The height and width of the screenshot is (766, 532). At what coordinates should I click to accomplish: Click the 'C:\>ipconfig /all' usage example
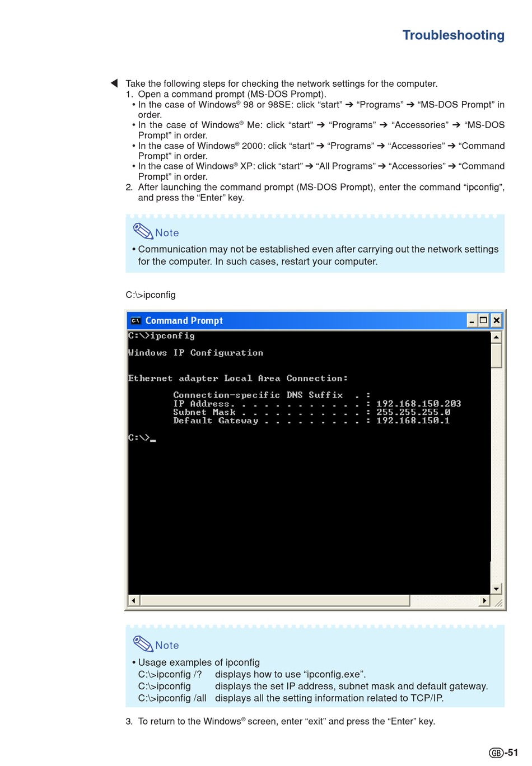click(172, 698)
